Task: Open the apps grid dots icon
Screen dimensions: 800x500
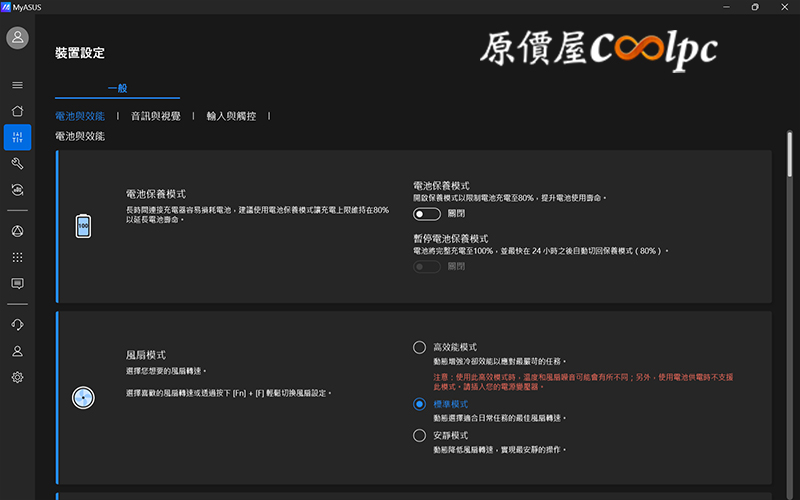Action: (17, 257)
